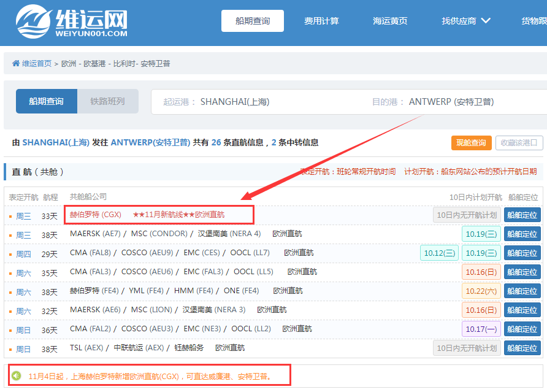Select the 船期查询 navigation menu item
Viewport: 547px width, 392px height.
coord(252,20)
